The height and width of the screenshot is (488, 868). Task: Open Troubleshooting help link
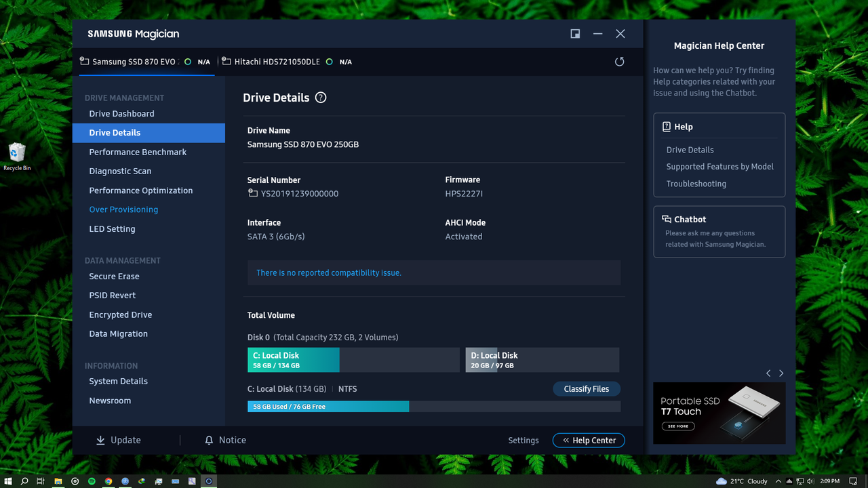tap(696, 184)
